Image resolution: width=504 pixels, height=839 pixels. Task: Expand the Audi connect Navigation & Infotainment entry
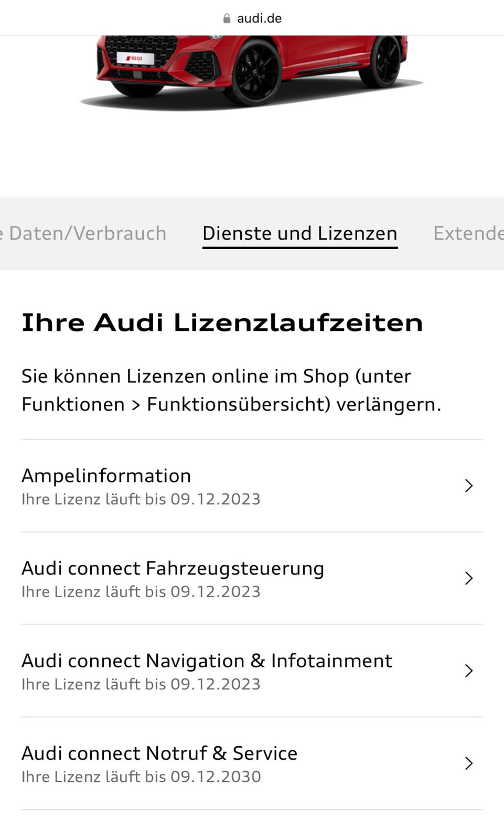[x=252, y=671]
